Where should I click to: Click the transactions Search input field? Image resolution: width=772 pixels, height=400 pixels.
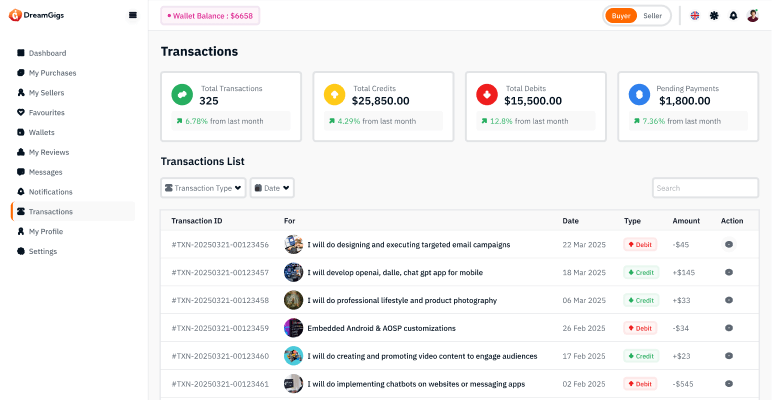705,188
